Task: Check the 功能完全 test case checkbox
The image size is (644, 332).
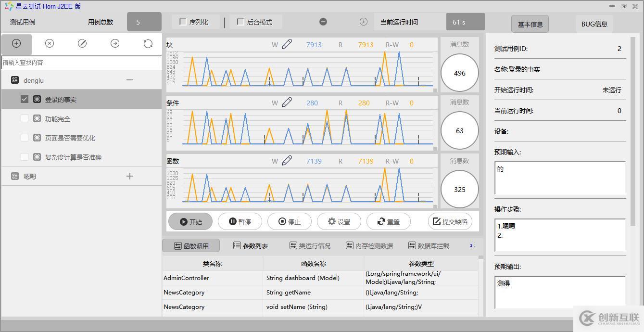Action: [x=25, y=118]
